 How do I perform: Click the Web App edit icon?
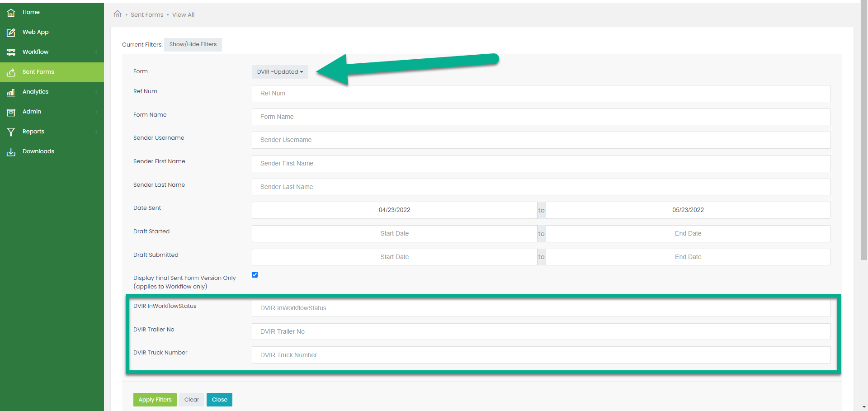pos(11,33)
